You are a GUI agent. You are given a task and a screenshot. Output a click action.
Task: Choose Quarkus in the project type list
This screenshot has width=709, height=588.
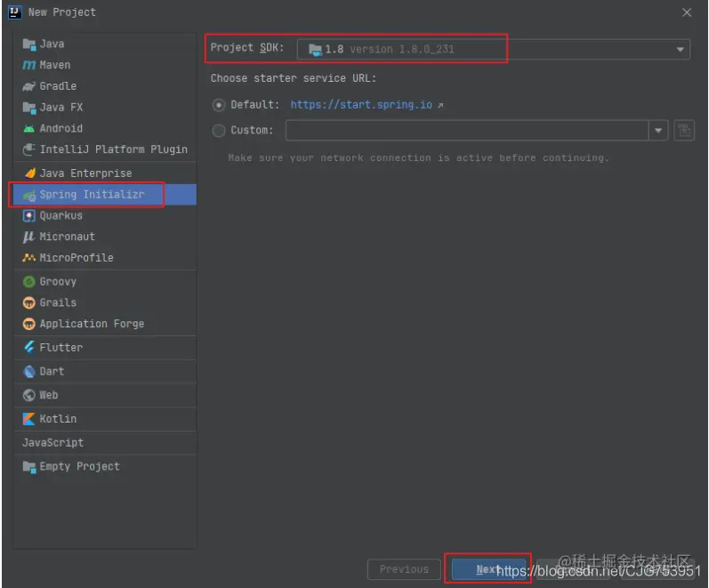pos(105,216)
